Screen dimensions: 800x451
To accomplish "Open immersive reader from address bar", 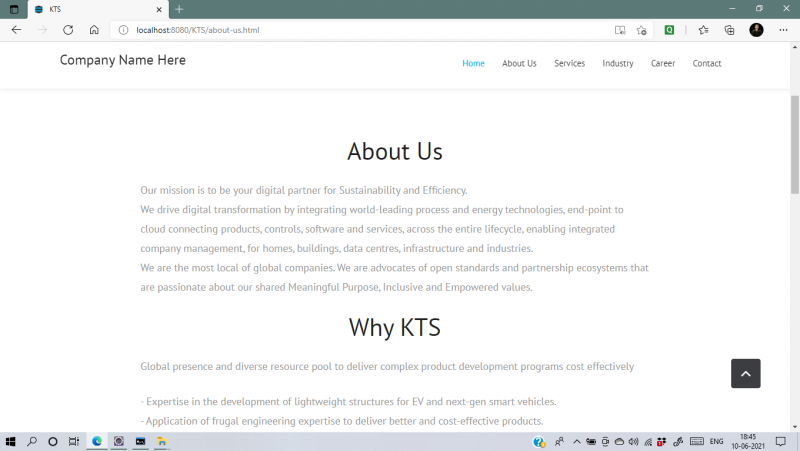I will 620,30.
